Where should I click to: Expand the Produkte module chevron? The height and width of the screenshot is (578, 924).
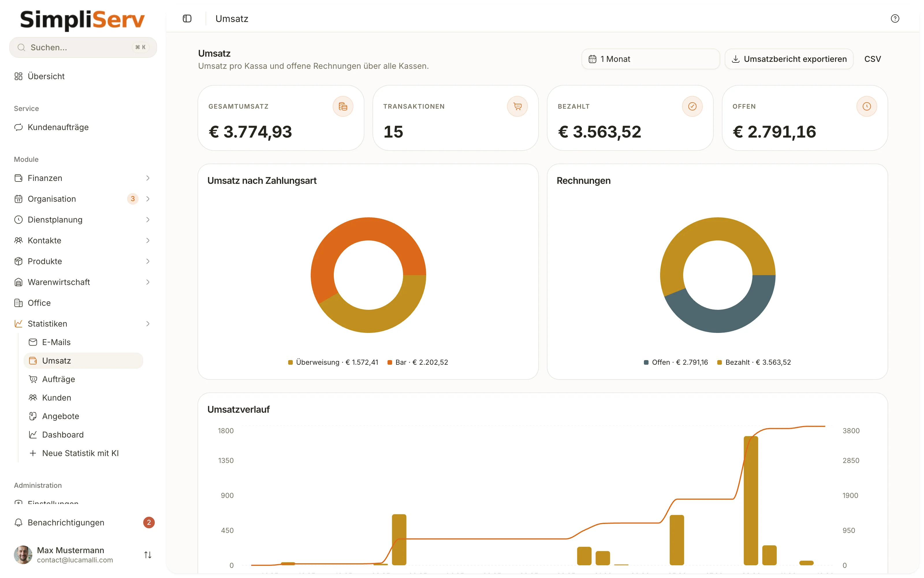[148, 262]
